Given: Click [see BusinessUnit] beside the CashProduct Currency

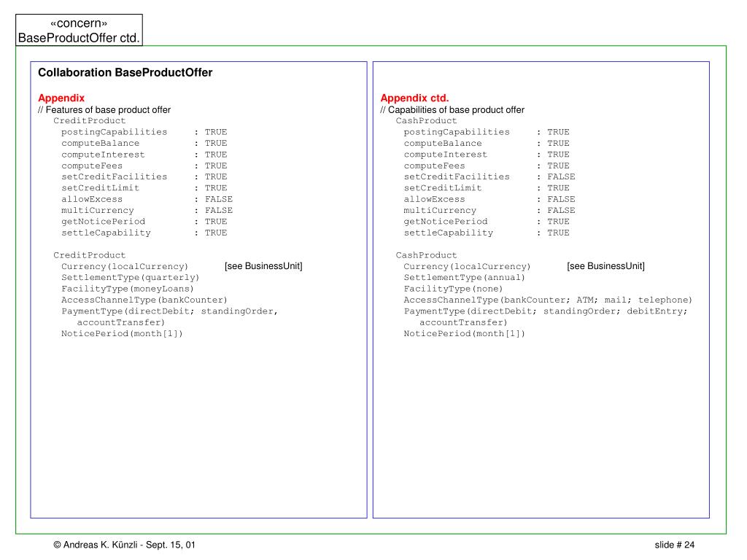Looking at the screenshot, I should pyautogui.click(x=606, y=266).
